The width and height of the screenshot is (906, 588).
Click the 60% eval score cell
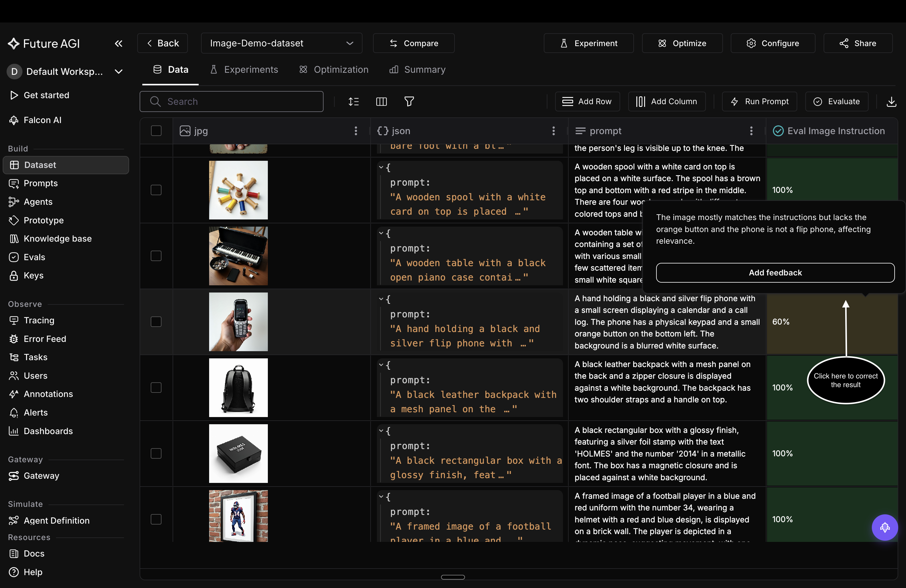[832, 322]
